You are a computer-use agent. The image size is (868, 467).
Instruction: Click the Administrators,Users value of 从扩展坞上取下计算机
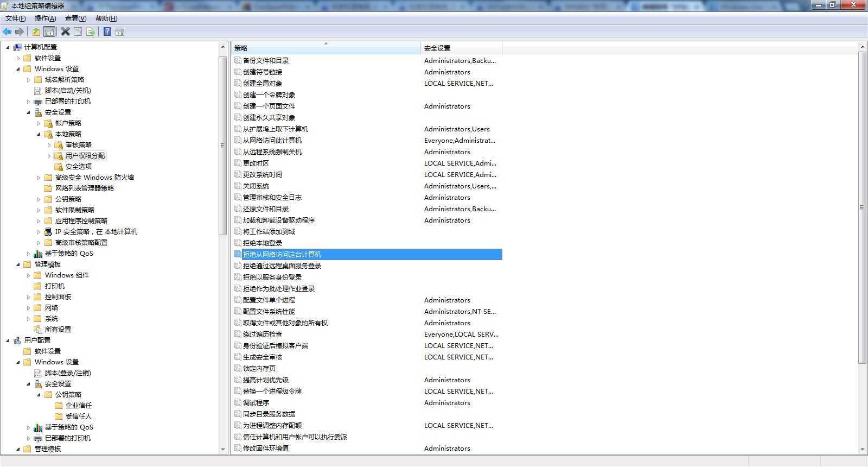pos(457,129)
